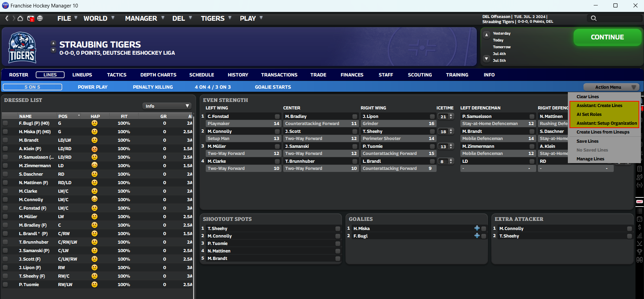Image resolution: width=644 pixels, height=299 pixels.
Task: Select Create Lines from Lineups entry
Action: (x=603, y=132)
